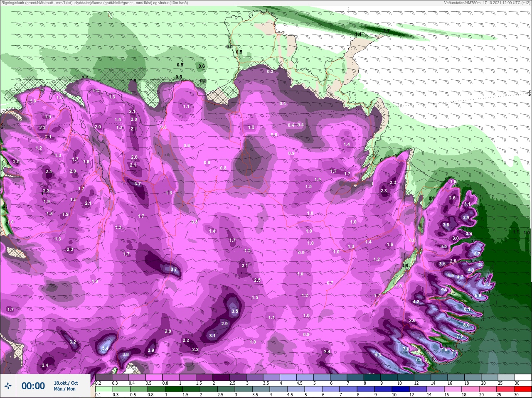Click the bright pink top legend swatch at 0.5
Image resolution: width=532 pixels, height=398 pixels.
click(x=154, y=377)
